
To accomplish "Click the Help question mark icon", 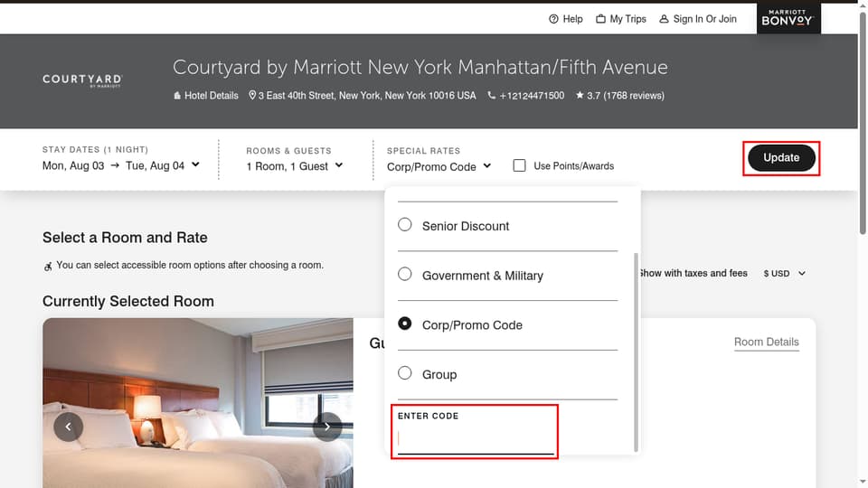I will click(x=553, y=19).
